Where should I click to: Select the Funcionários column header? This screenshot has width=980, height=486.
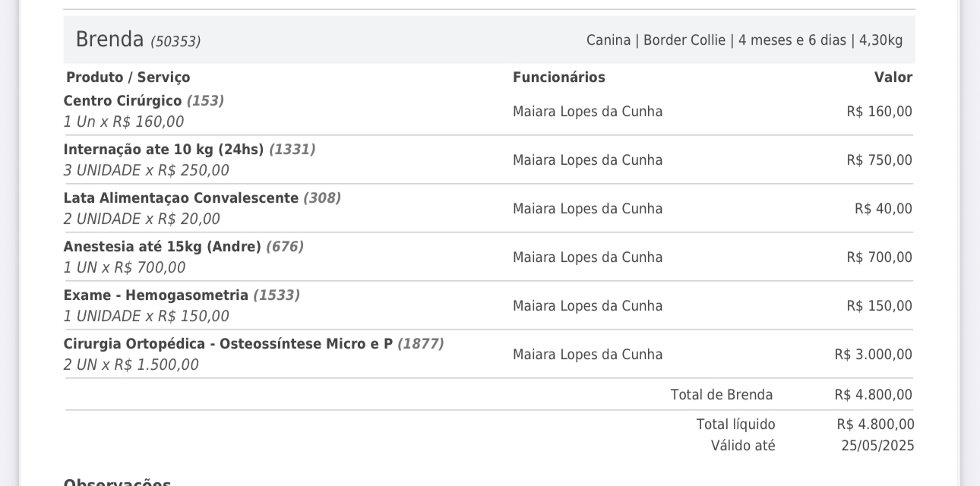pyautogui.click(x=559, y=77)
